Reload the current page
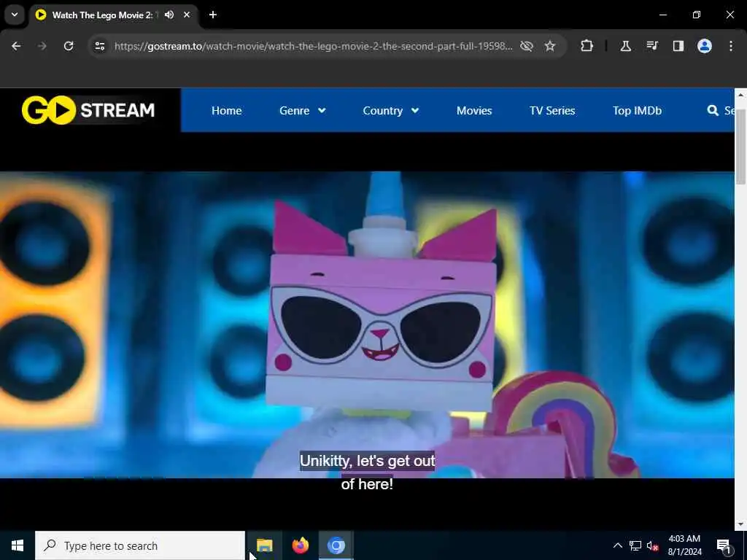 69,46
